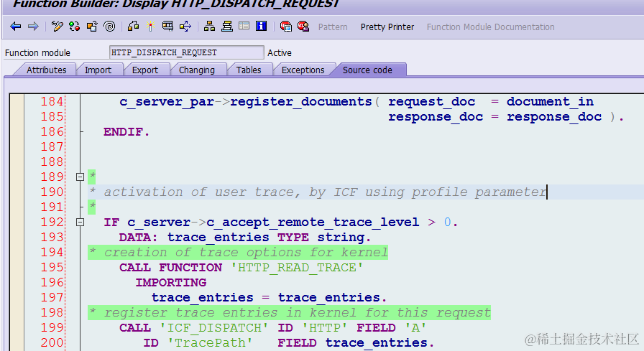This screenshot has height=351, width=644.
Task: Click the Function module name field
Action: pos(186,52)
